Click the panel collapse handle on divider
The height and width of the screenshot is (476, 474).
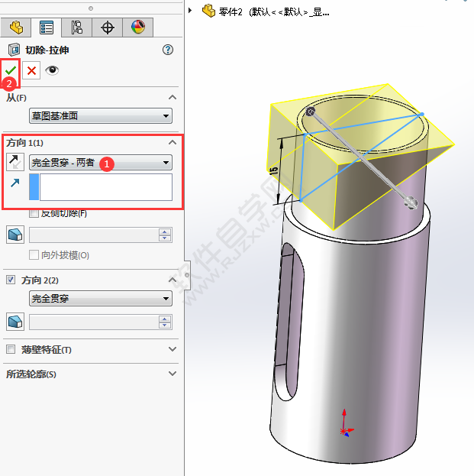tap(187, 275)
